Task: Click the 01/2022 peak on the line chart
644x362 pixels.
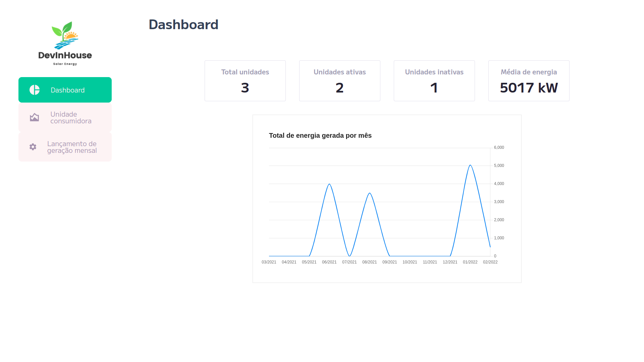Action: pos(470,165)
